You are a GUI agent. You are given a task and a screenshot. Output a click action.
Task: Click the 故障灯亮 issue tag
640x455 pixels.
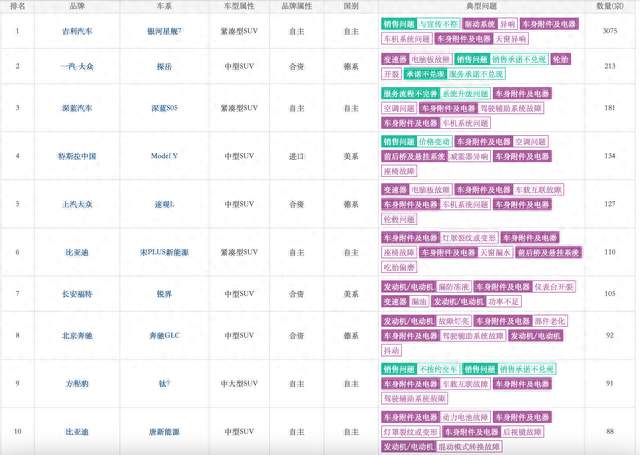(x=454, y=321)
